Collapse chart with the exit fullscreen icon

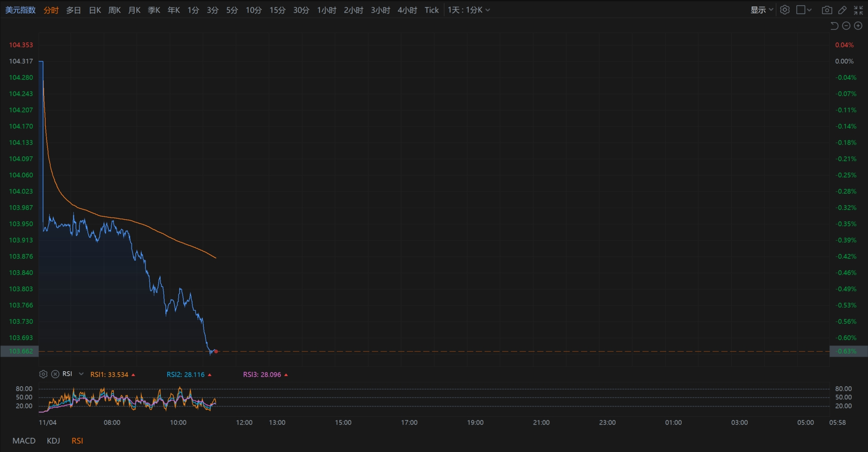(859, 10)
